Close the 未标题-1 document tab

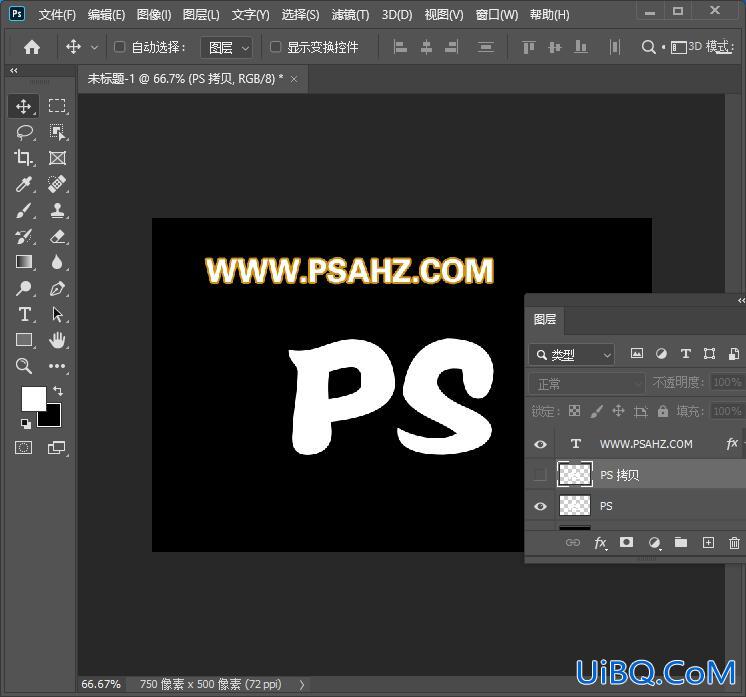294,79
